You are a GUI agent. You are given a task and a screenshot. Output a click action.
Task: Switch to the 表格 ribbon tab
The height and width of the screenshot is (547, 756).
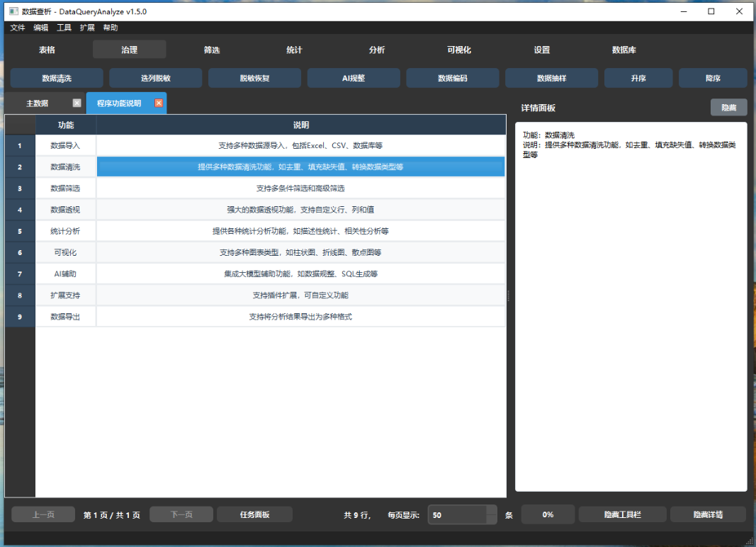point(47,50)
